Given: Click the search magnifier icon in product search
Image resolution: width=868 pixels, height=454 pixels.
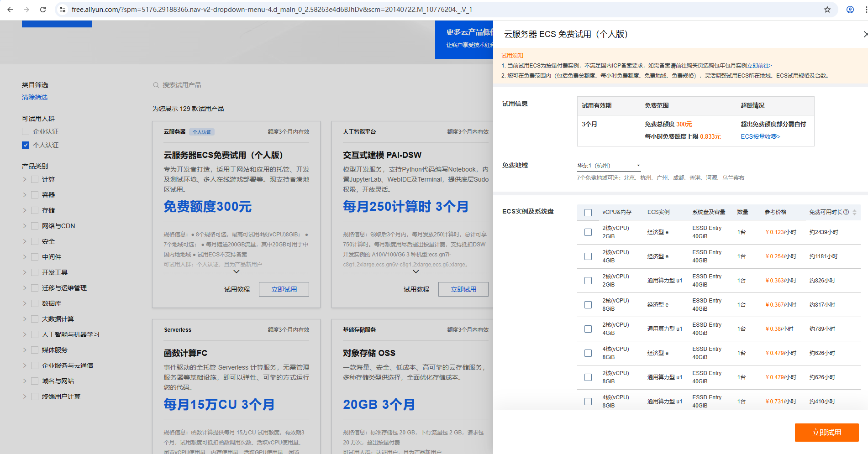Looking at the screenshot, I should (x=156, y=85).
